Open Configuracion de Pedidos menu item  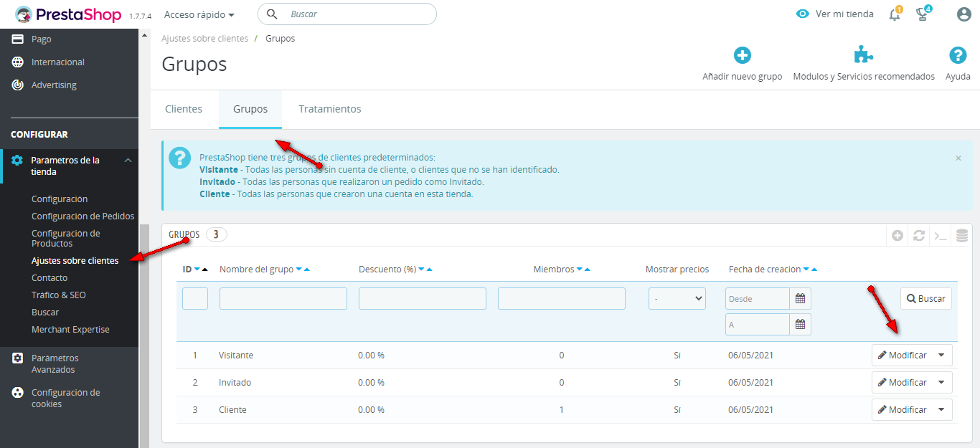click(x=83, y=216)
